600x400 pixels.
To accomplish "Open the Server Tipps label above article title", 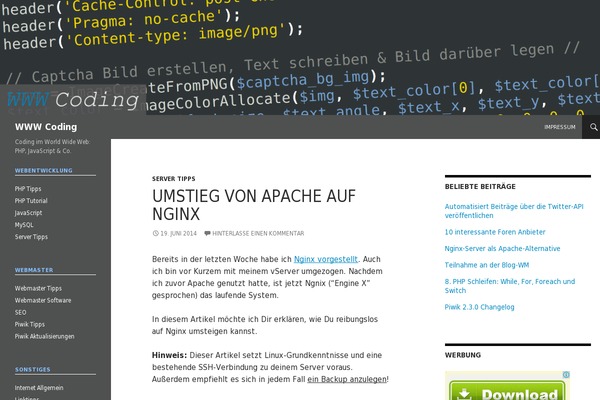I will tap(174, 179).
